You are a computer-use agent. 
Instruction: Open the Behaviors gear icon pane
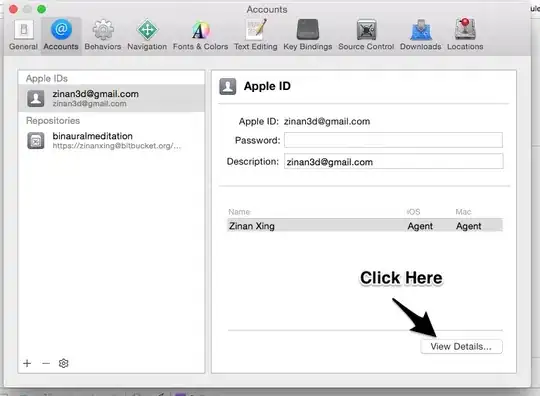click(103, 35)
